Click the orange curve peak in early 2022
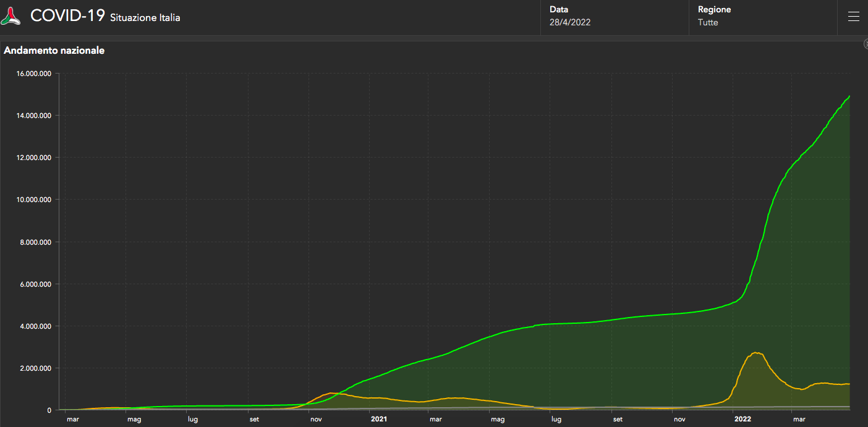Viewport: 868px width, 427px height. tap(756, 353)
